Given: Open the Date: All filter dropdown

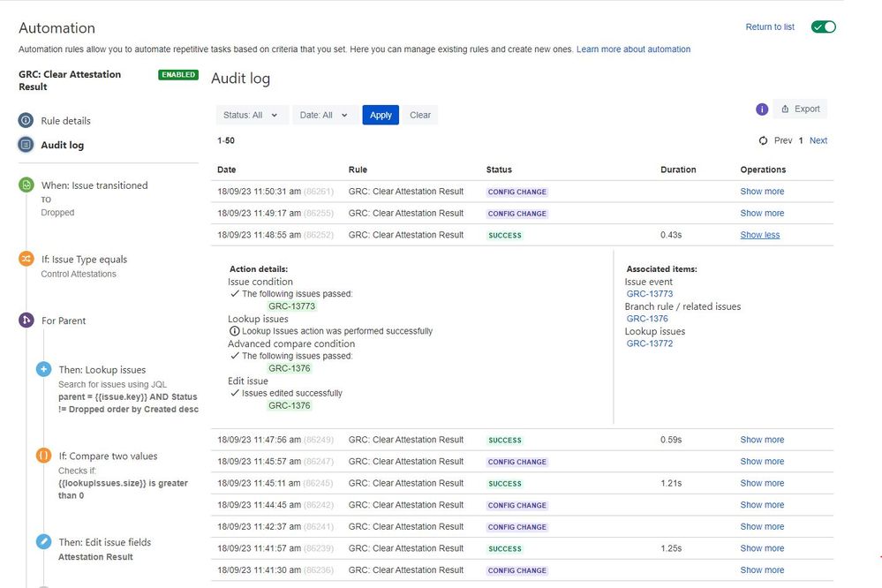Looking at the screenshot, I should [x=324, y=115].
